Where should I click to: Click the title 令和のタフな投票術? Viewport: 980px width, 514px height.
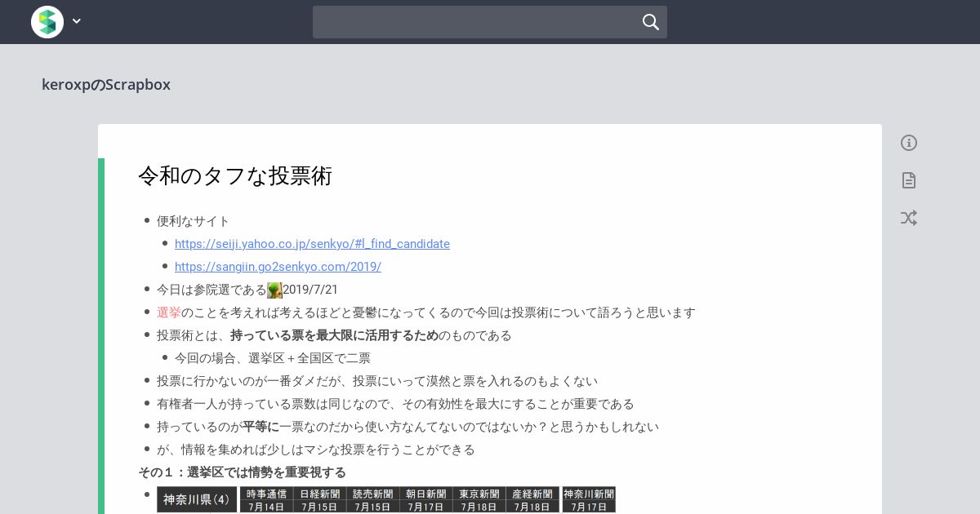[x=235, y=175]
